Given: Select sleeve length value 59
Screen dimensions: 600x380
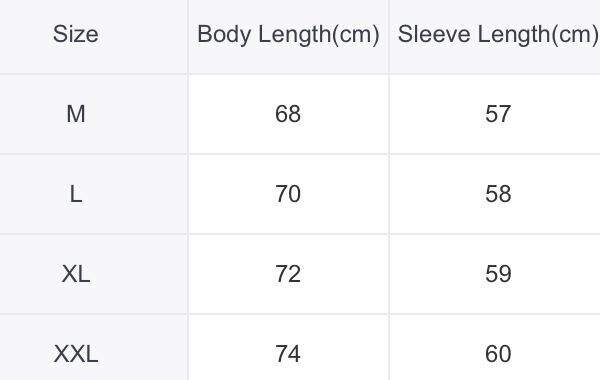Looking at the screenshot, I should (498, 274).
